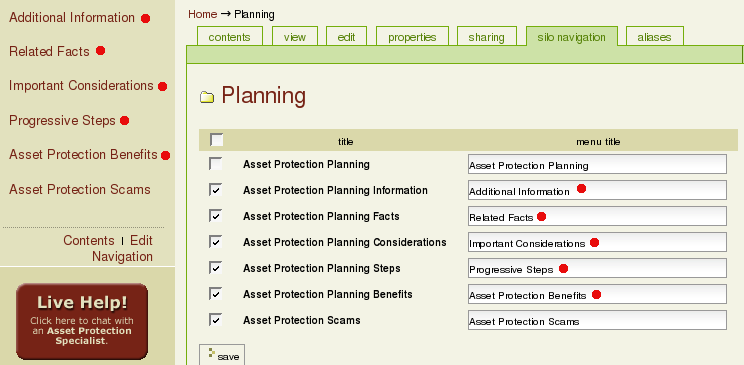Uncheck Asset Protection Planning Benefits checkbox
The width and height of the screenshot is (744, 365).
coord(215,294)
